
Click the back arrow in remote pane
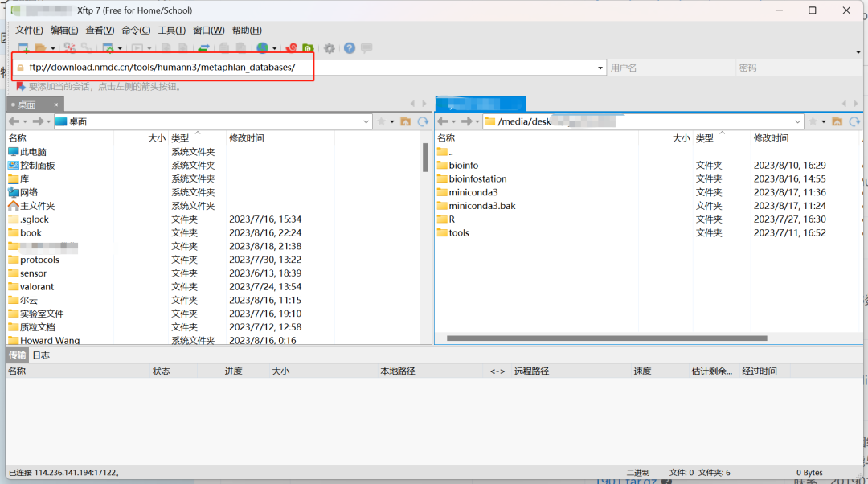pyautogui.click(x=443, y=121)
